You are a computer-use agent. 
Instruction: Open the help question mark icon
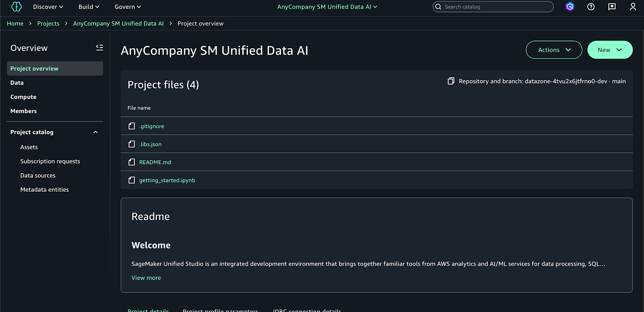point(591,7)
